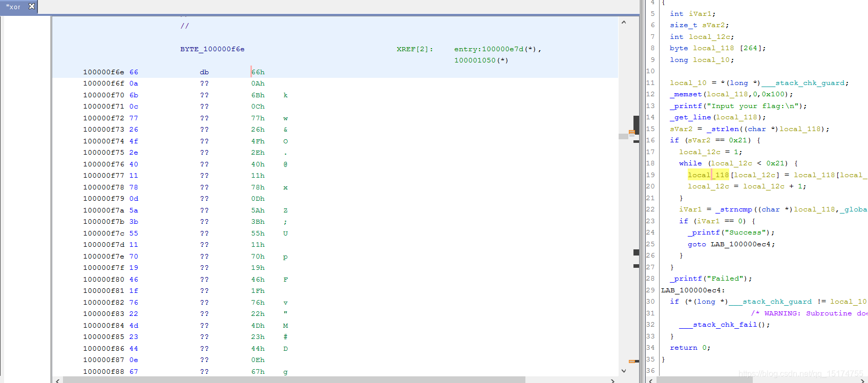Click the 46h value in the listing
The height and width of the screenshot is (383, 868).
pos(258,280)
